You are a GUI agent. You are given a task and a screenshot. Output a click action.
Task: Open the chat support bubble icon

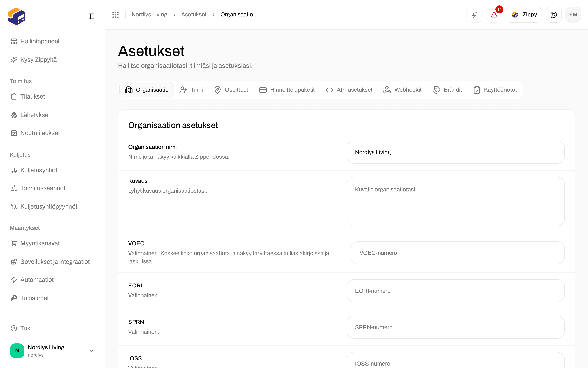[x=553, y=15]
